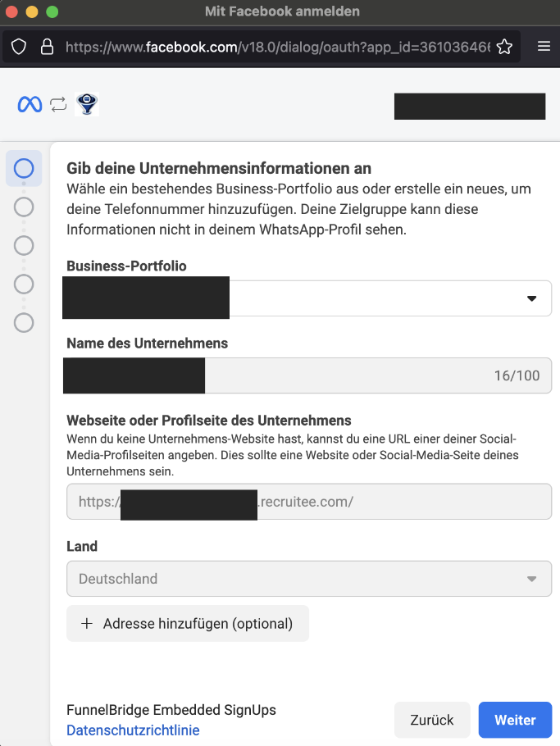
Task: Click the plus icon for adding address
Action: 87,624
